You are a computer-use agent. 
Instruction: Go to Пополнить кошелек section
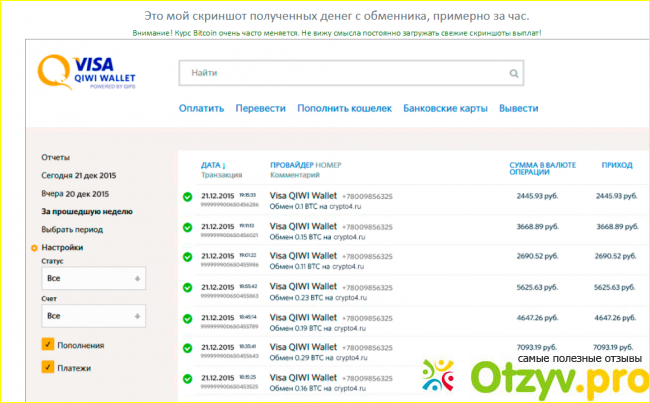341,108
